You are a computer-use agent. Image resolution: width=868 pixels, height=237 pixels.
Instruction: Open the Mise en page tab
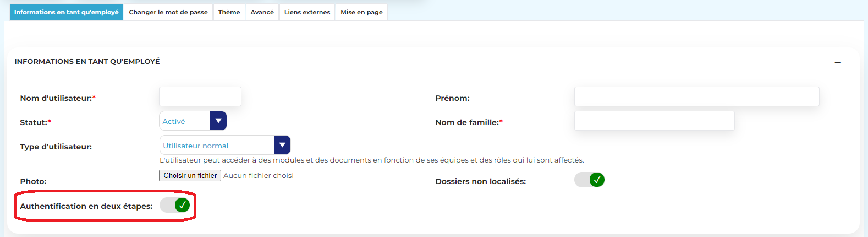click(361, 12)
